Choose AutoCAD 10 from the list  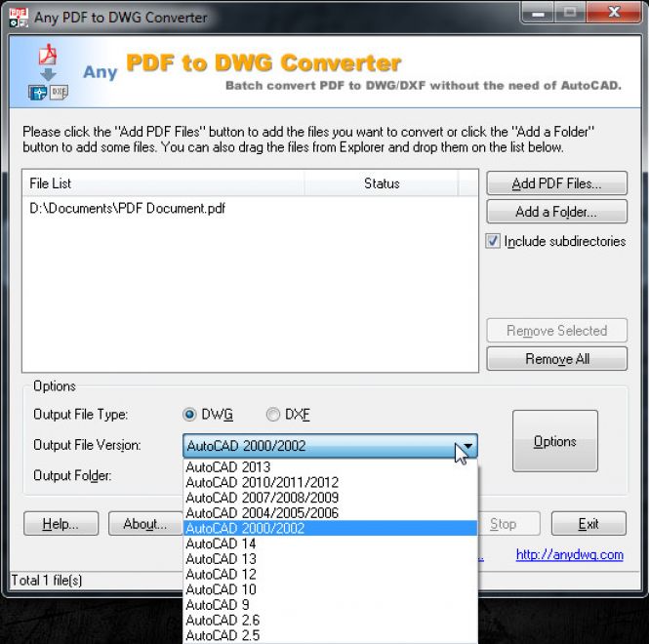coord(330,589)
